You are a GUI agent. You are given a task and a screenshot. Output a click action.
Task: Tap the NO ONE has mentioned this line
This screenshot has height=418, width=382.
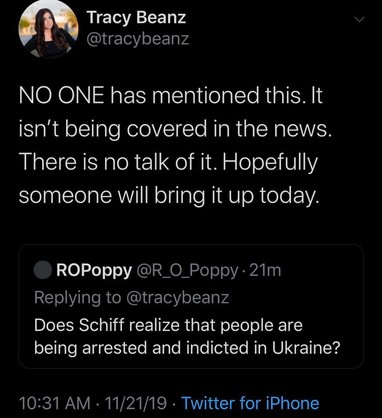171,96
